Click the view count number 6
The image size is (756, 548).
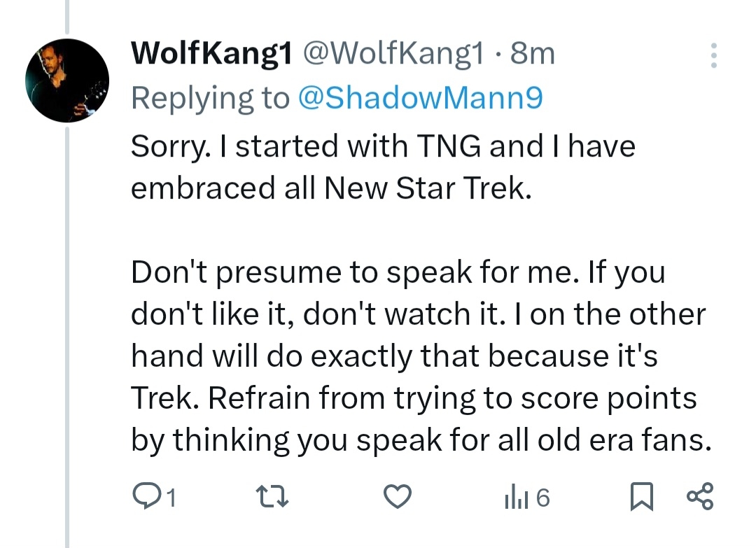pyautogui.click(x=542, y=498)
